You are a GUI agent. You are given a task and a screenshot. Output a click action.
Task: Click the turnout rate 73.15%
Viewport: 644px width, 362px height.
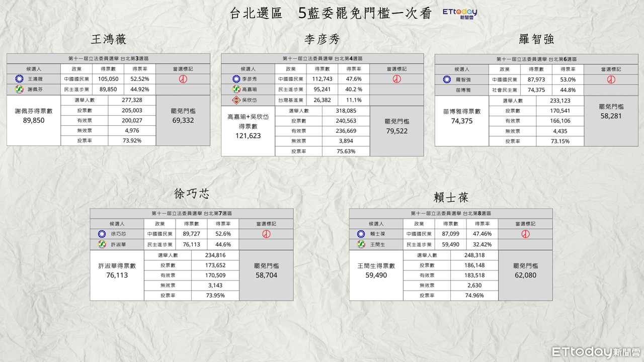click(560, 141)
